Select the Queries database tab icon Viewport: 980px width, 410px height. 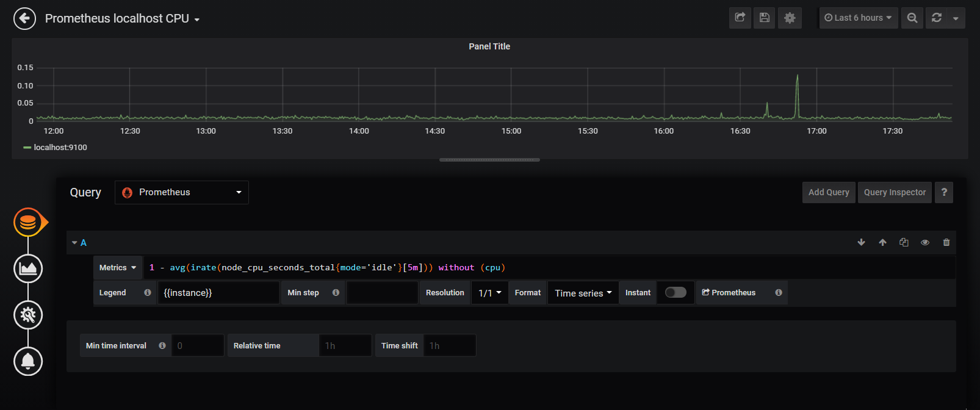pos(28,222)
